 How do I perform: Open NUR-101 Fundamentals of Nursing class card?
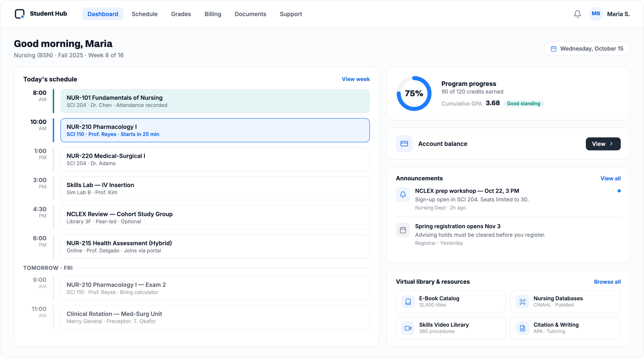click(215, 101)
